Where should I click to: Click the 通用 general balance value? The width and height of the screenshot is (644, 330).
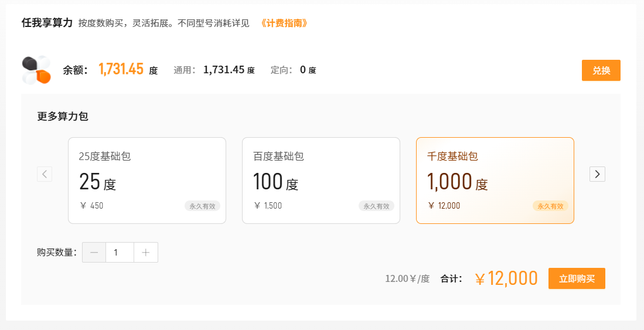(x=224, y=70)
